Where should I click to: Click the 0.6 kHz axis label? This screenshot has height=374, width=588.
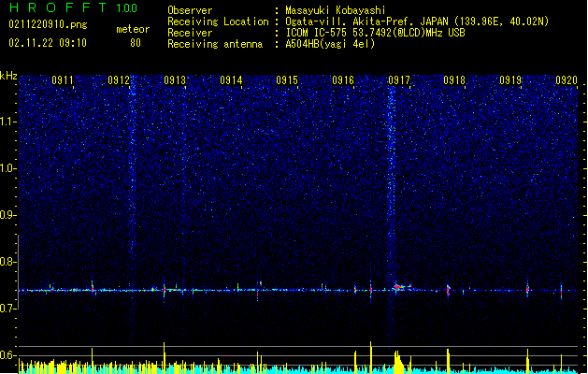pos(8,355)
